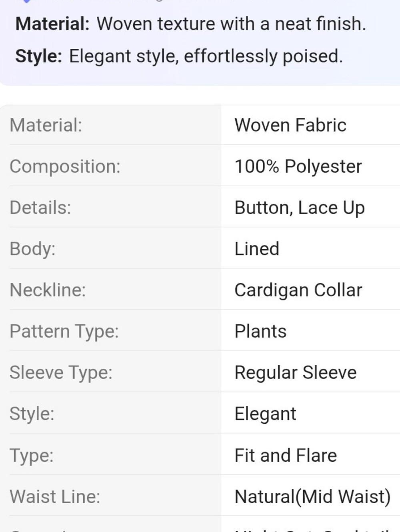The image size is (400, 532).
Task: Select the 'Plants' pattern value
Action: tap(260, 331)
